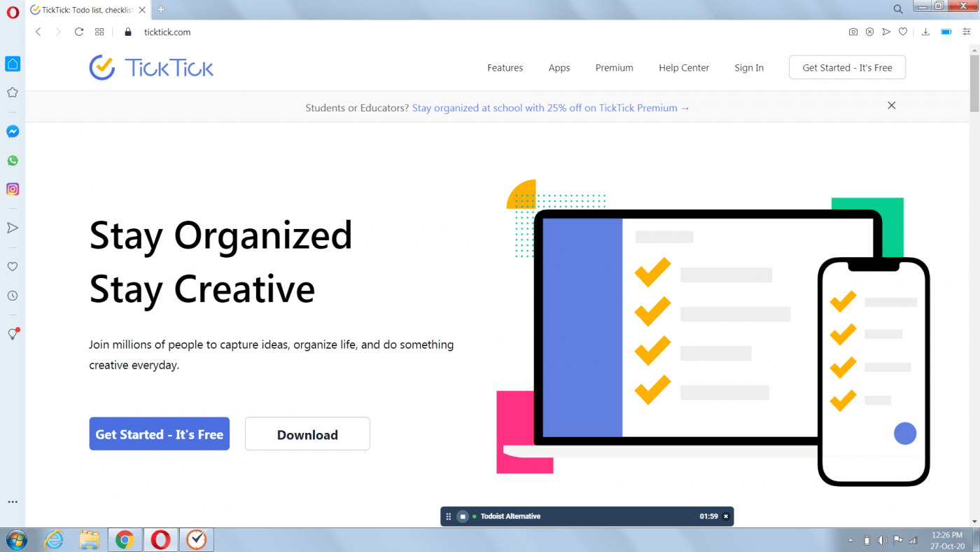Add page to bookmarks with heart icon
The width and height of the screenshot is (980, 552).
pos(903,32)
